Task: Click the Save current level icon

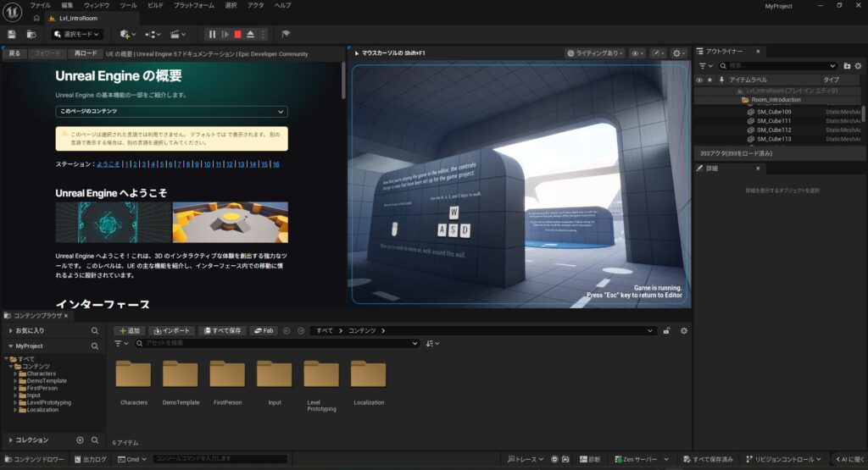Action: (x=12, y=34)
